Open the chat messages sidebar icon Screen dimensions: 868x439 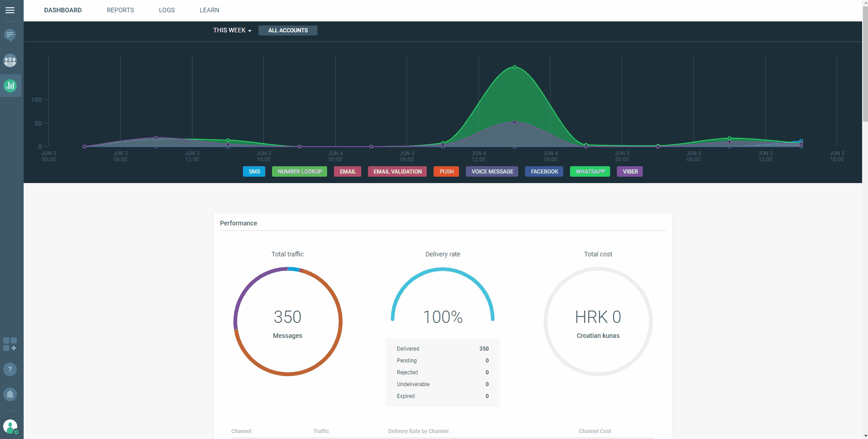pos(10,35)
